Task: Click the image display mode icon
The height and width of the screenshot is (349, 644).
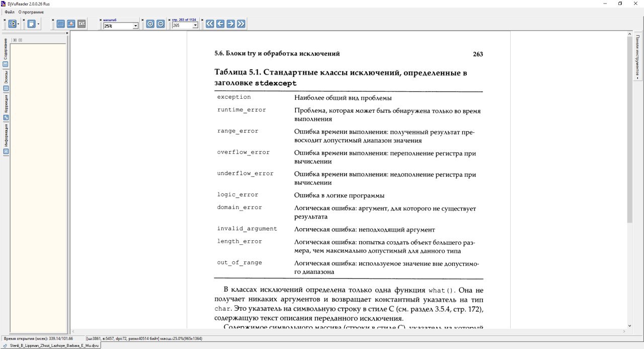Action: pyautogui.click(x=71, y=24)
